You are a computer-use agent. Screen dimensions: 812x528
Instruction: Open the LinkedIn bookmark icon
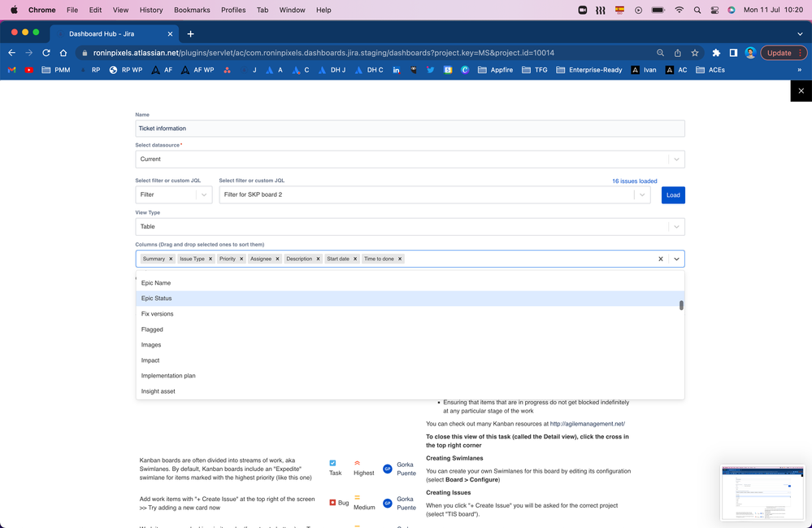[x=395, y=70]
